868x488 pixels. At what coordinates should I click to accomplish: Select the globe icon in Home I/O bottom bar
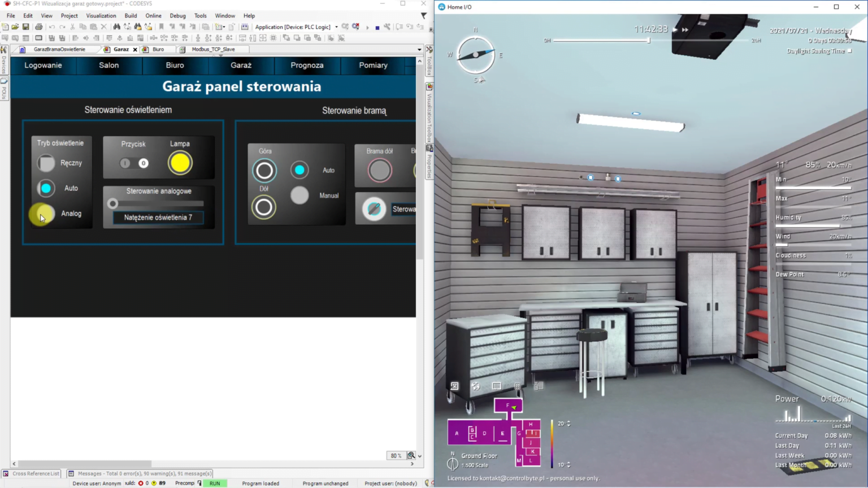[475, 386]
